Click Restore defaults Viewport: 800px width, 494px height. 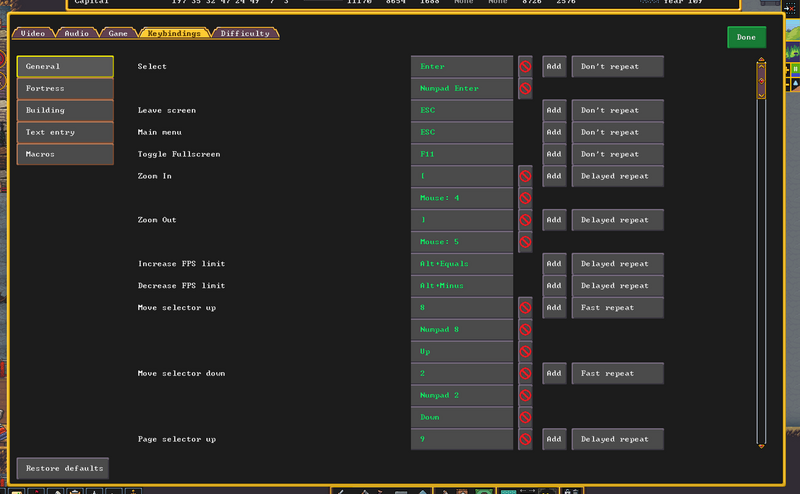(63, 468)
